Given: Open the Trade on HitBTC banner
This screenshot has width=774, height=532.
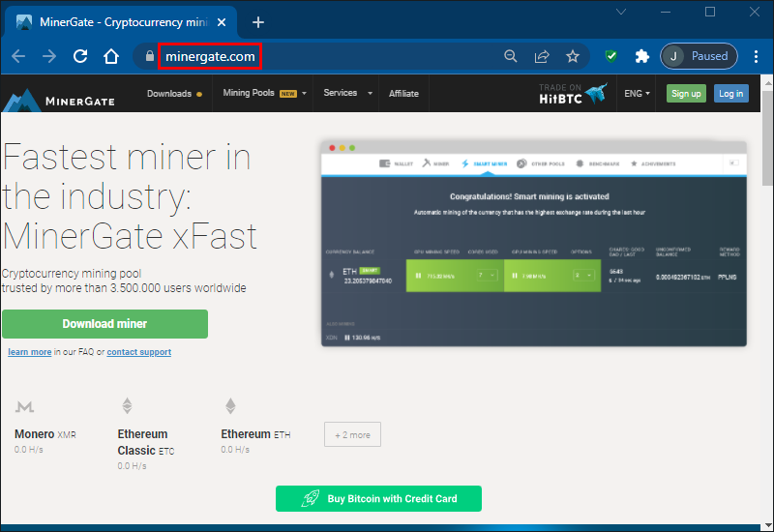Looking at the screenshot, I should coord(573,94).
